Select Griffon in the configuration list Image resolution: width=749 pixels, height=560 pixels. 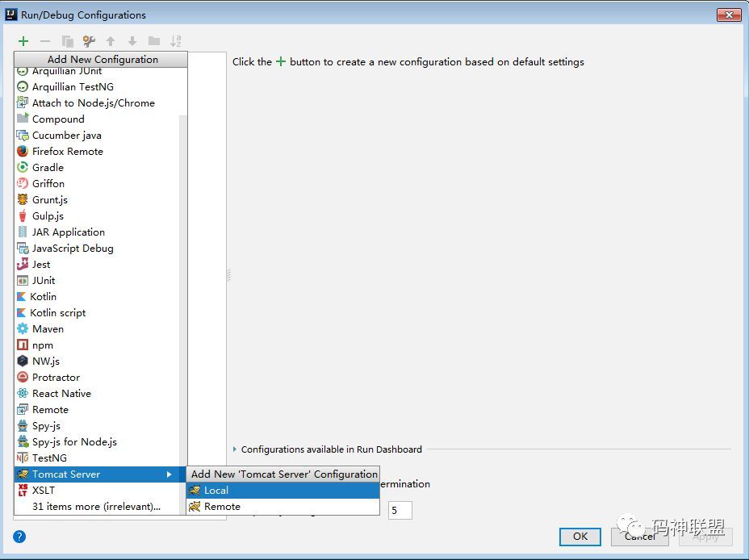click(x=97, y=184)
